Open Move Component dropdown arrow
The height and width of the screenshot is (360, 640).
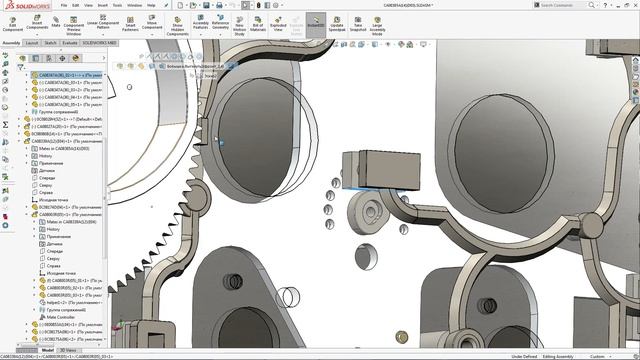point(152,34)
